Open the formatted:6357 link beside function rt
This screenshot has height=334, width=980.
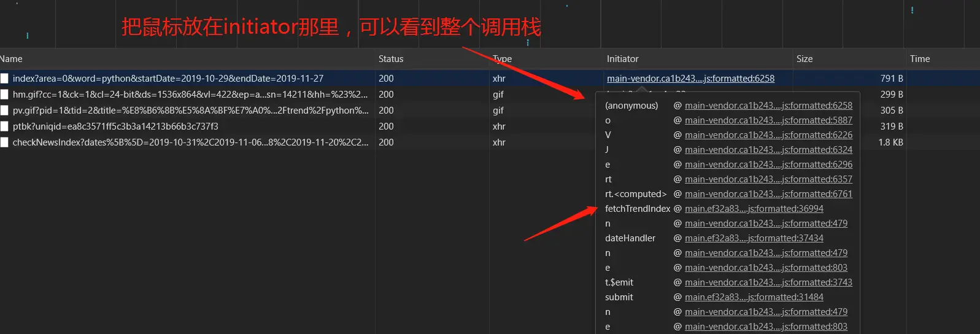click(x=768, y=179)
